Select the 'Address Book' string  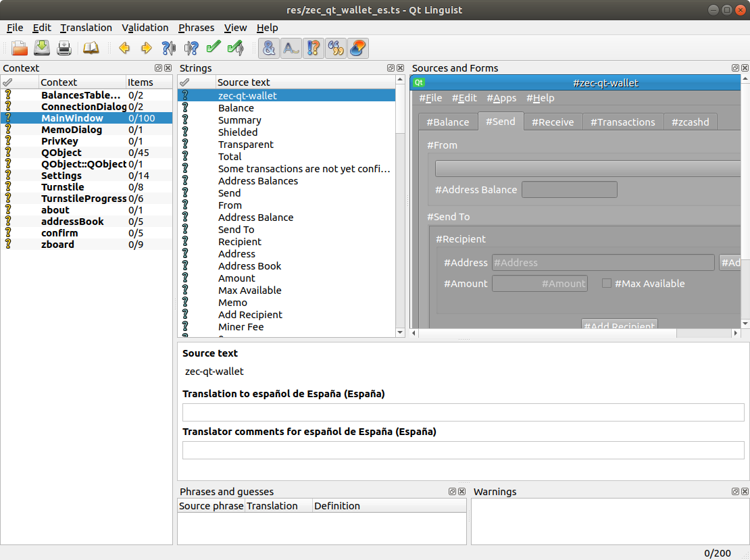point(286,266)
